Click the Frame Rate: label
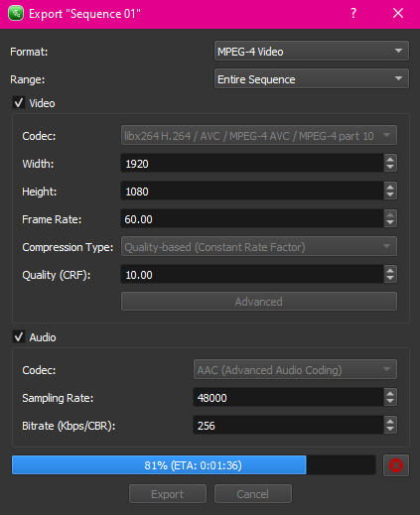This screenshot has width=420, height=515. click(x=52, y=219)
